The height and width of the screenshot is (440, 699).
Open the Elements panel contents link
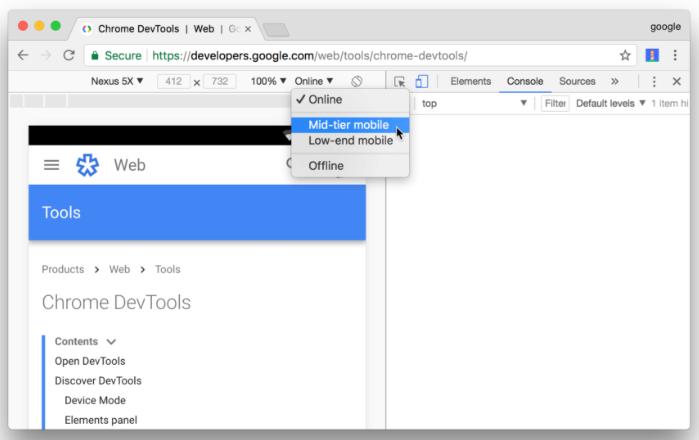pos(101,420)
